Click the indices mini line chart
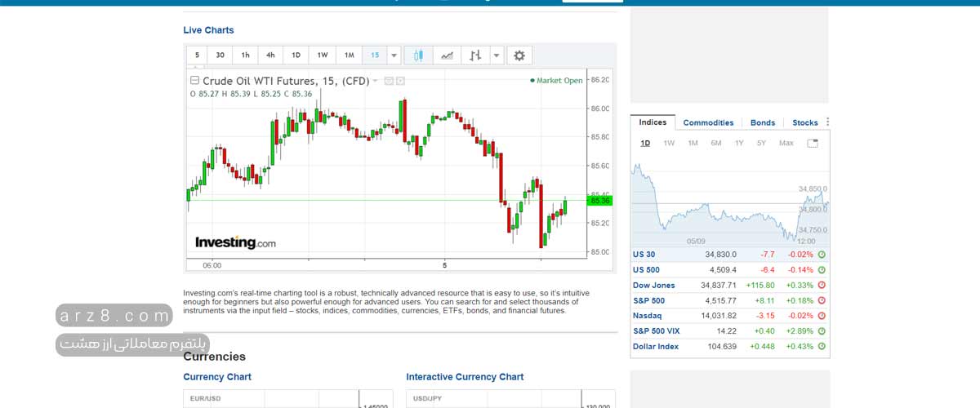The width and height of the screenshot is (980, 408). pos(730,201)
